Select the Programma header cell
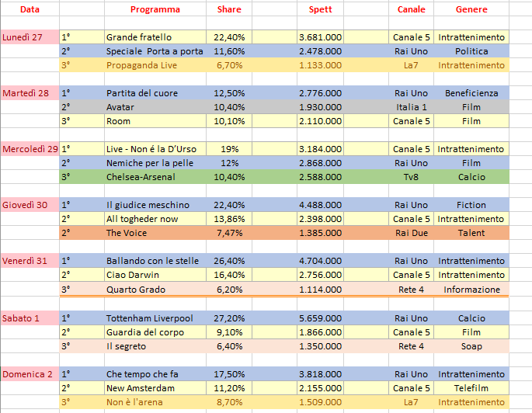Viewport: 532px width, 413px height. 155,10
